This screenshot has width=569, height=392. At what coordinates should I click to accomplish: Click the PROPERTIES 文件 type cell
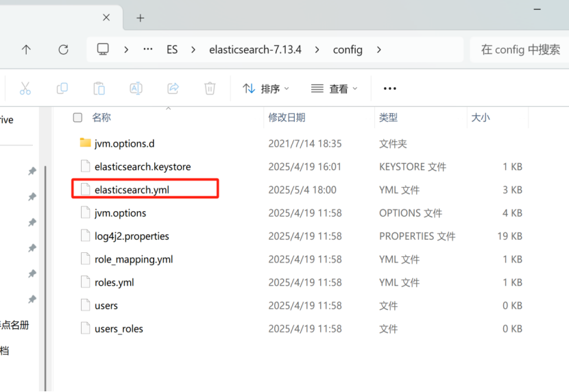point(417,236)
